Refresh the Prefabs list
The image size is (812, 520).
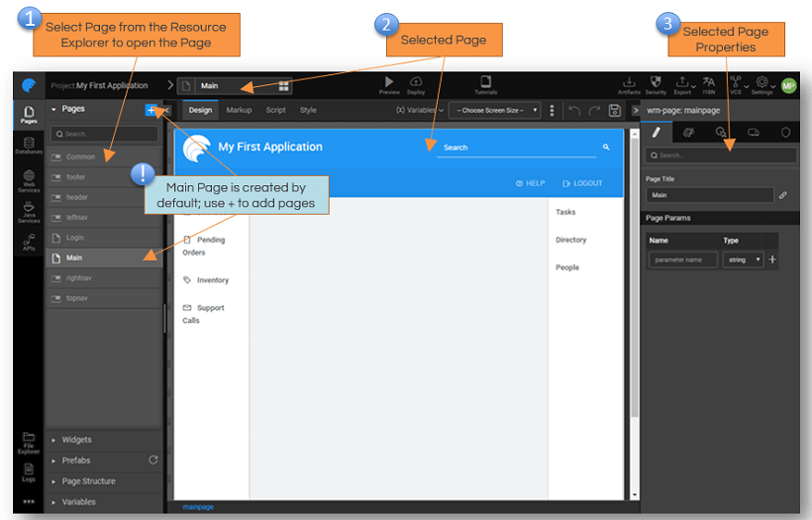[153, 461]
